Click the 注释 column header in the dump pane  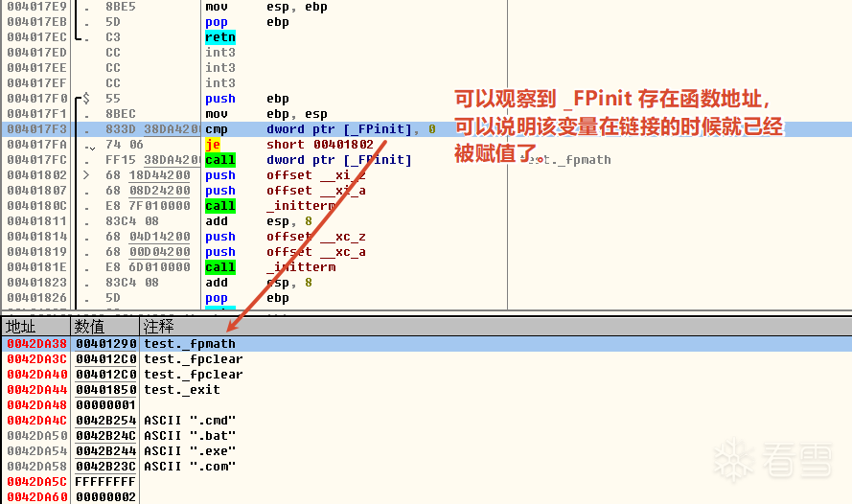pyautogui.click(x=495, y=327)
